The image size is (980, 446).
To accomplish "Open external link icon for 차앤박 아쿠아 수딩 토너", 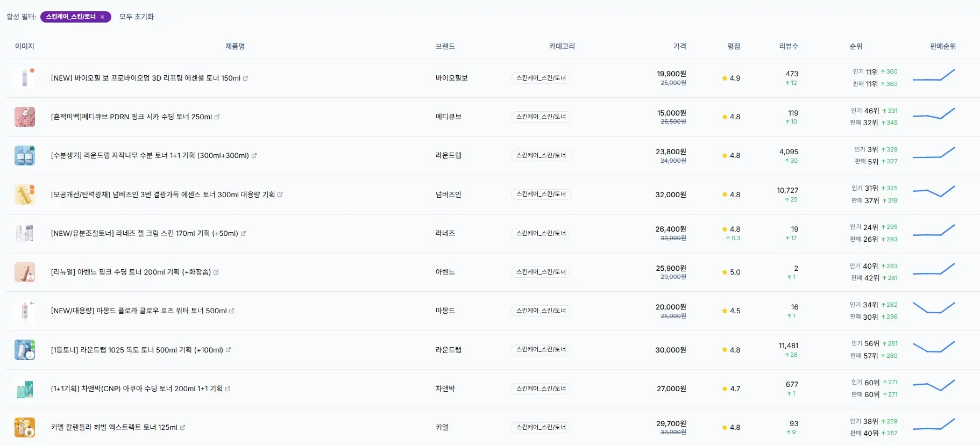I will (x=228, y=389).
